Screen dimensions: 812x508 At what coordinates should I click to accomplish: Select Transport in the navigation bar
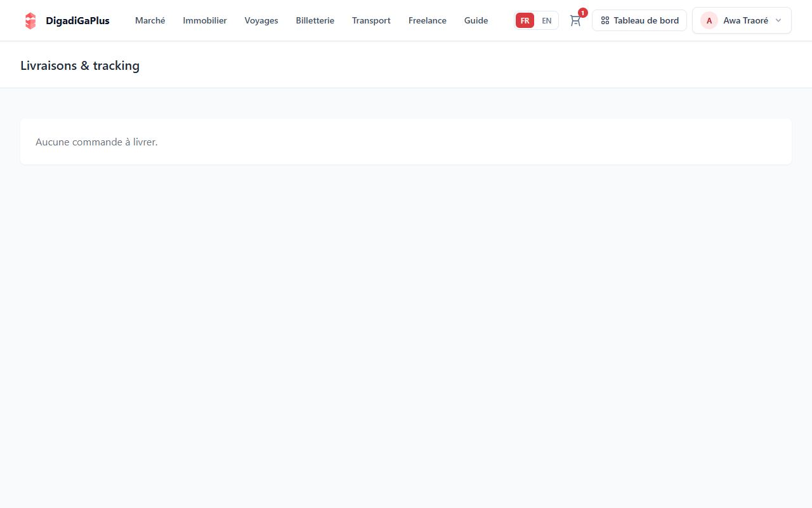[371, 20]
